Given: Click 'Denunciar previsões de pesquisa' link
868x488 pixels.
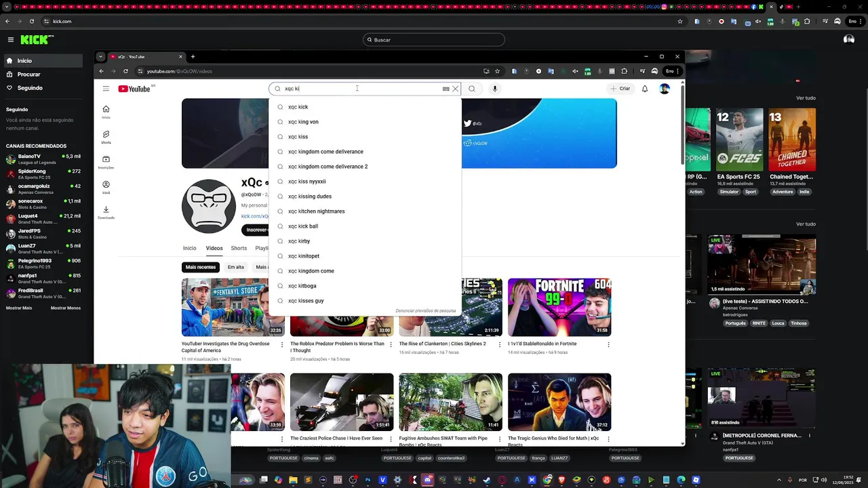Looking at the screenshot, I should click(426, 311).
